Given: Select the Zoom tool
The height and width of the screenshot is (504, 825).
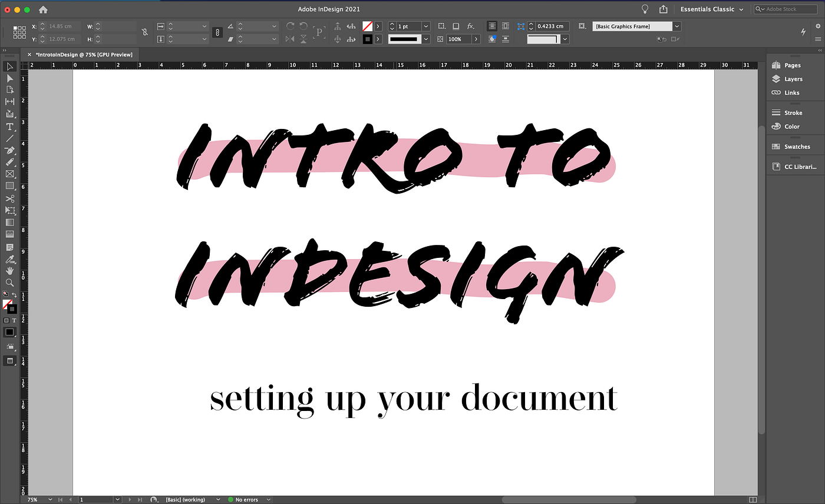Looking at the screenshot, I should coord(9,282).
